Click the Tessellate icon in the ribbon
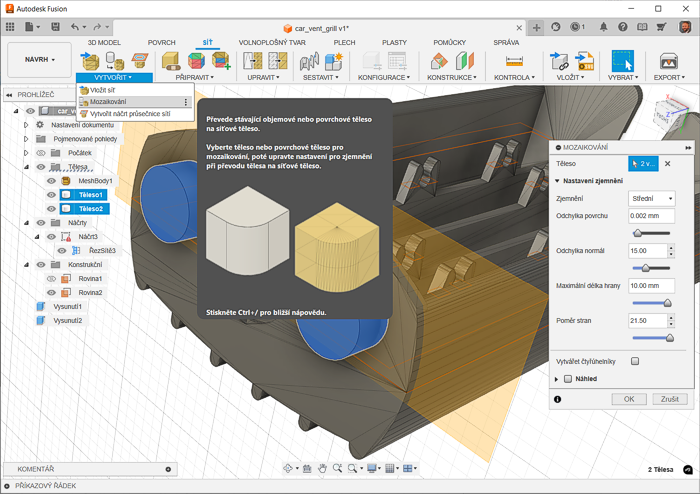The image size is (700, 494). point(115,61)
